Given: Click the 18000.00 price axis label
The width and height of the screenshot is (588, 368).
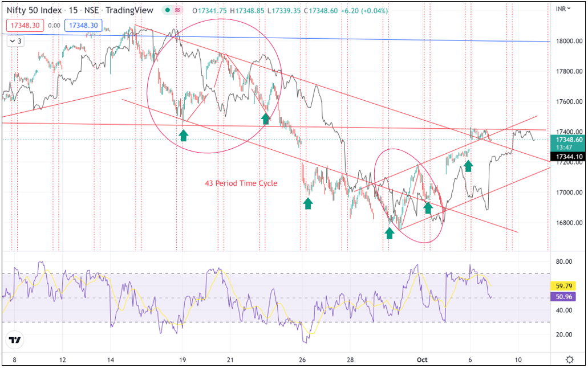Looking at the screenshot, I should tap(569, 41).
